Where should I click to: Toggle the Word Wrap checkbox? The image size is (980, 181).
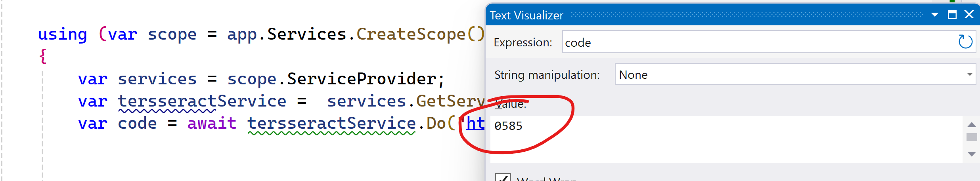tap(503, 178)
